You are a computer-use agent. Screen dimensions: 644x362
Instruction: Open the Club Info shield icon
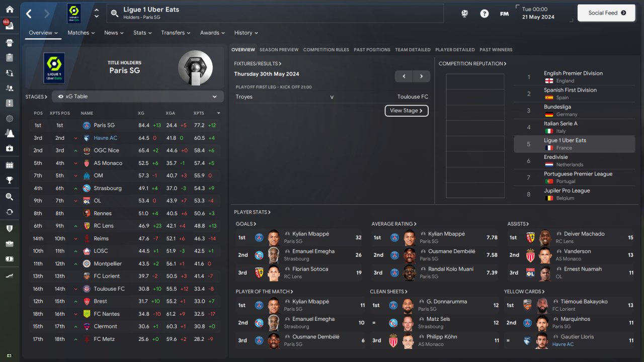tap(10, 228)
